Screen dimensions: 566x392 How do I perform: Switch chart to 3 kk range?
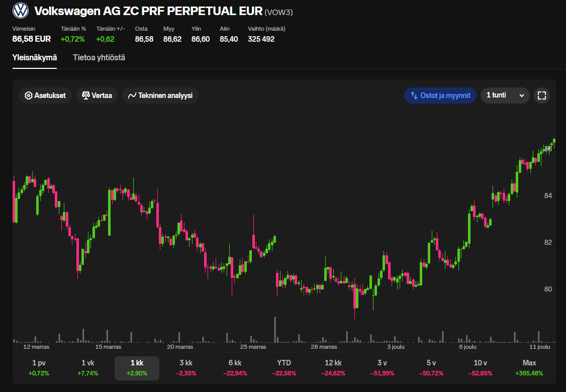click(x=185, y=368)
